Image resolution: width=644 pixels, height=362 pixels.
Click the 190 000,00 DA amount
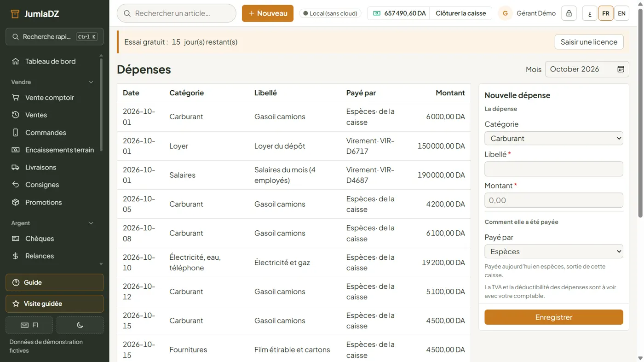coord(441,175)
